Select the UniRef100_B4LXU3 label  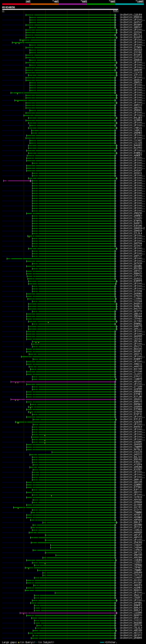click(x=131, y=457)
